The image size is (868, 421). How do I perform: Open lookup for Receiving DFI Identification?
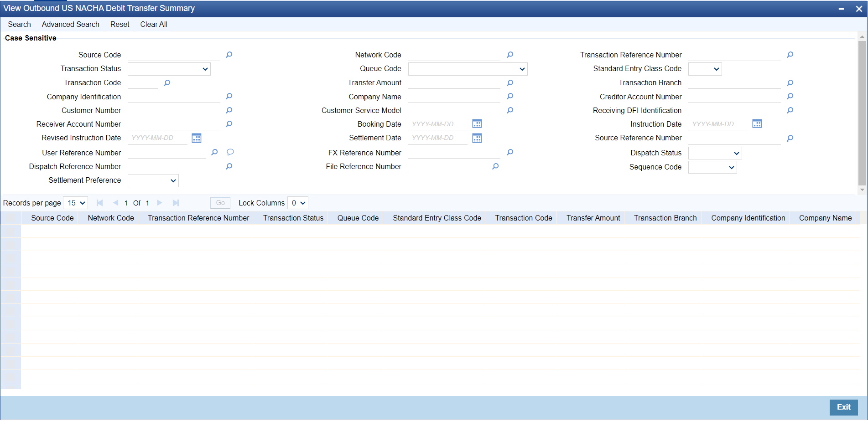(790, 110)
